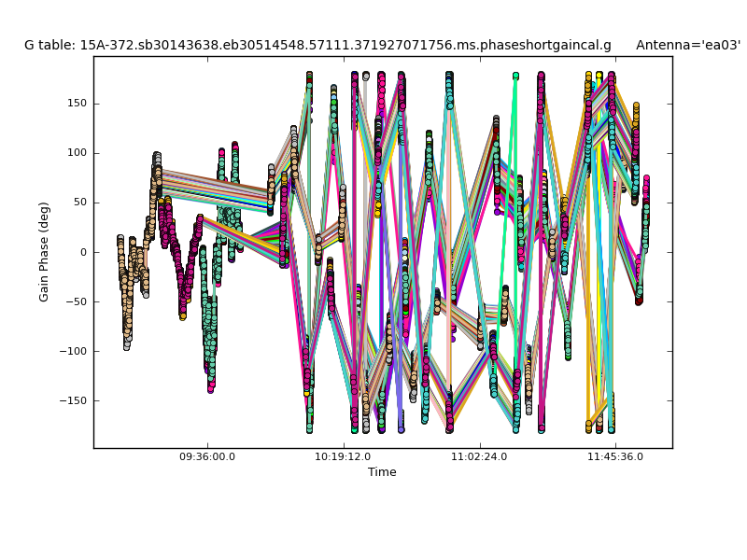Viewport: 747px width, 560px height.
Task: Select the 11:45:36.0 time tick label
Action: pyautogui.click(x=614, y=456)
